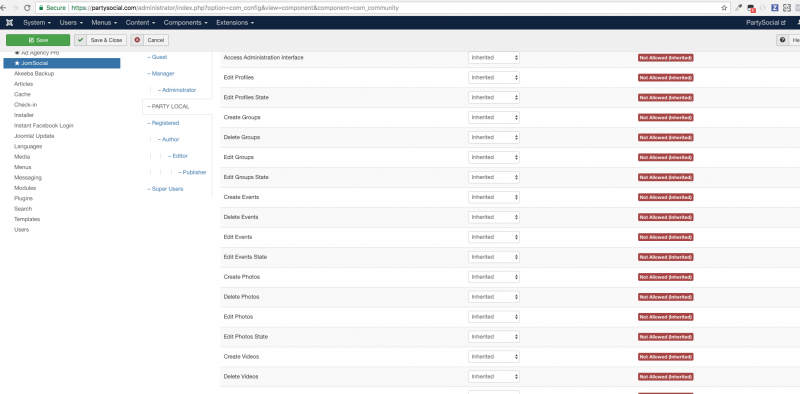Viewport: 800px width, 394px height.
Task: Open the PartySocial site preview link
Action: point(765,22)
